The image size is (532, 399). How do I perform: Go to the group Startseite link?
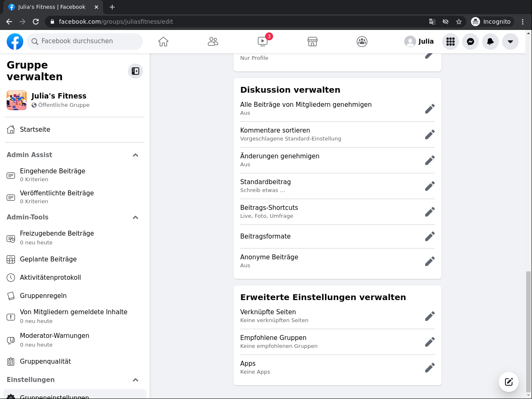coord(35,130)
